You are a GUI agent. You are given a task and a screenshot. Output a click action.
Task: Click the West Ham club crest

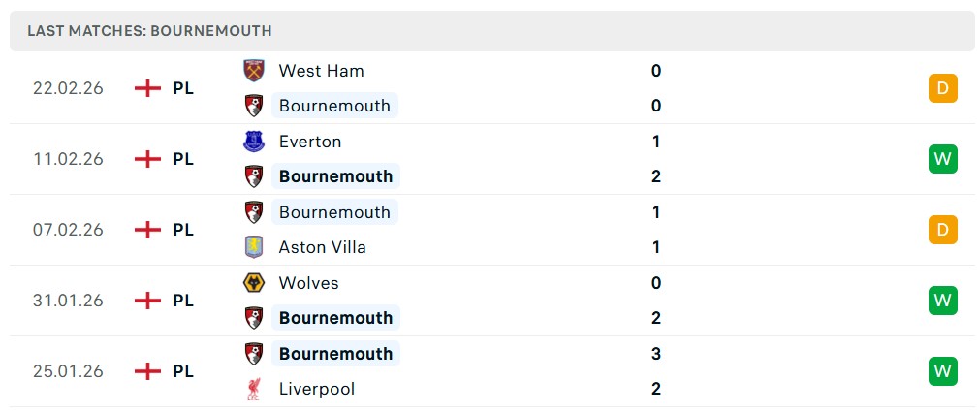click(254, 70)
